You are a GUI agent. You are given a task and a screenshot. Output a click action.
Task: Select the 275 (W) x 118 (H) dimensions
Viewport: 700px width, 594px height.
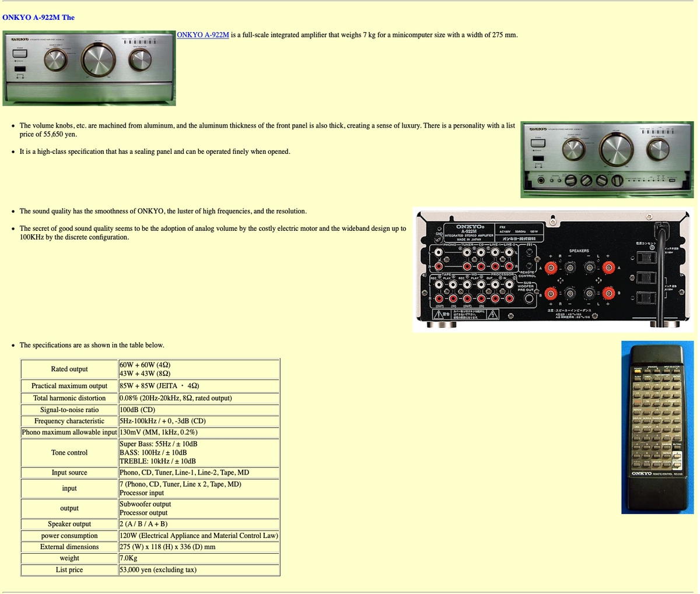click(x=167, y=547)
